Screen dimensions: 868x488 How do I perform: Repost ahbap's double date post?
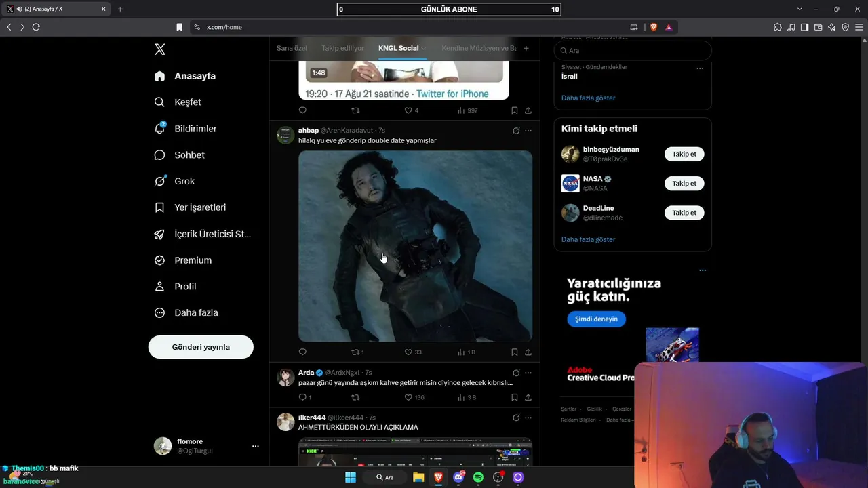355,352
